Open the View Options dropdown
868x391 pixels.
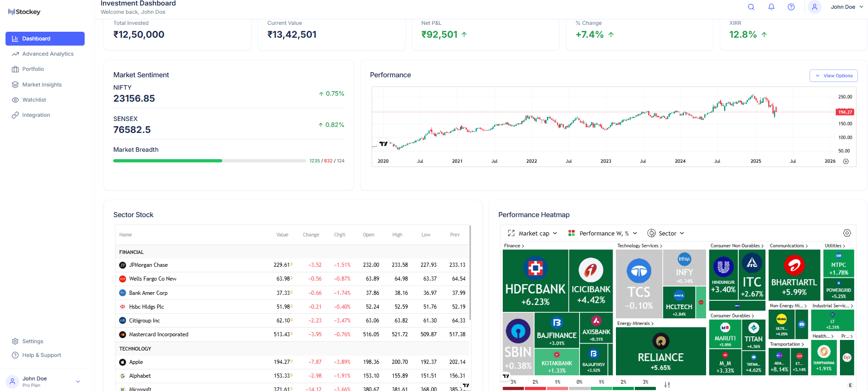834,76
